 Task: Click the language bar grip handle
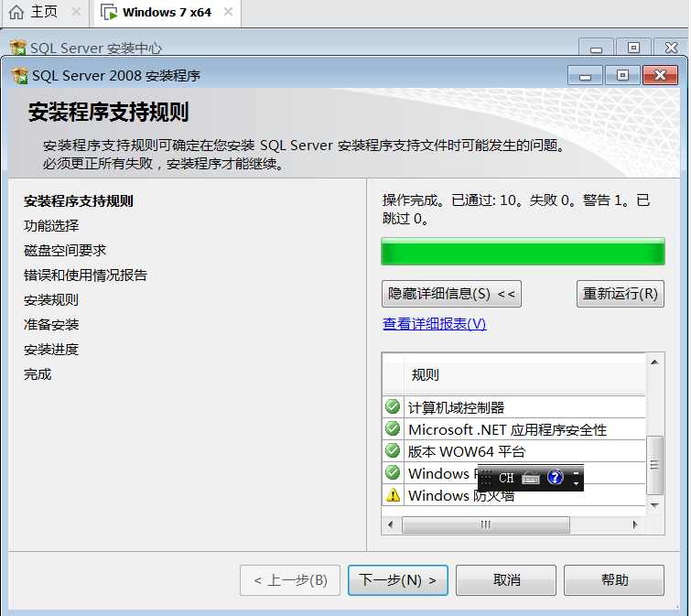(485, 478)
